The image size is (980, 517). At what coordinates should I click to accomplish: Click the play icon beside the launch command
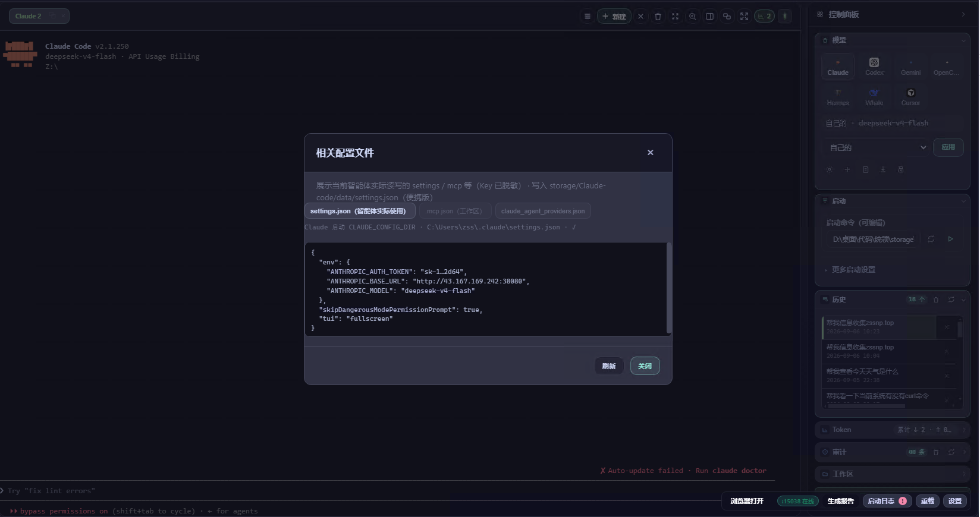point(951,239)
